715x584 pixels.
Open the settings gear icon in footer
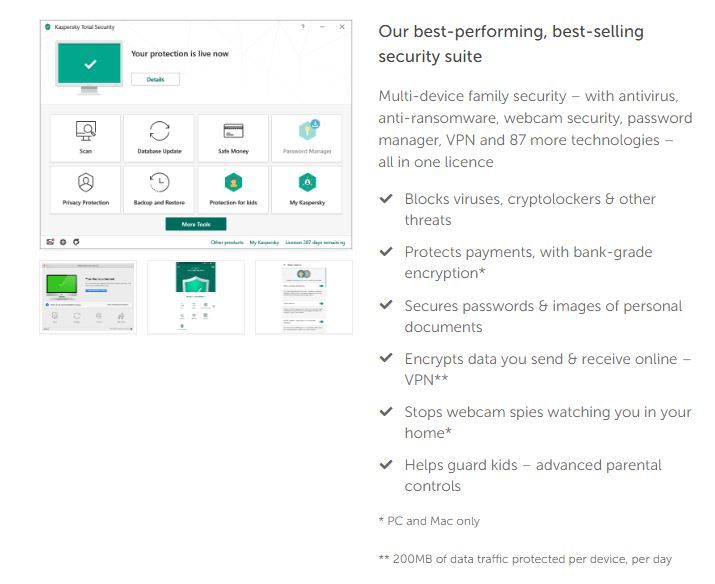62,242
